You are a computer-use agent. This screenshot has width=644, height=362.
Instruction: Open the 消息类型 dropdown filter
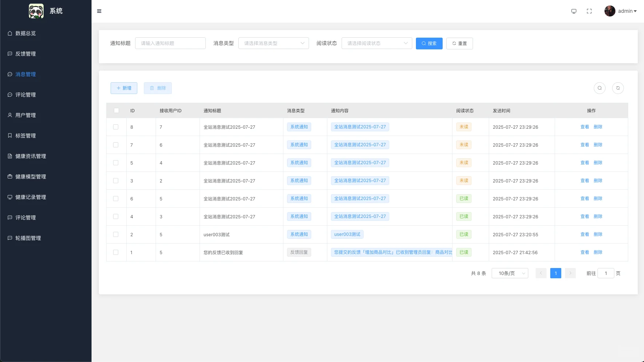pos(273,43)
